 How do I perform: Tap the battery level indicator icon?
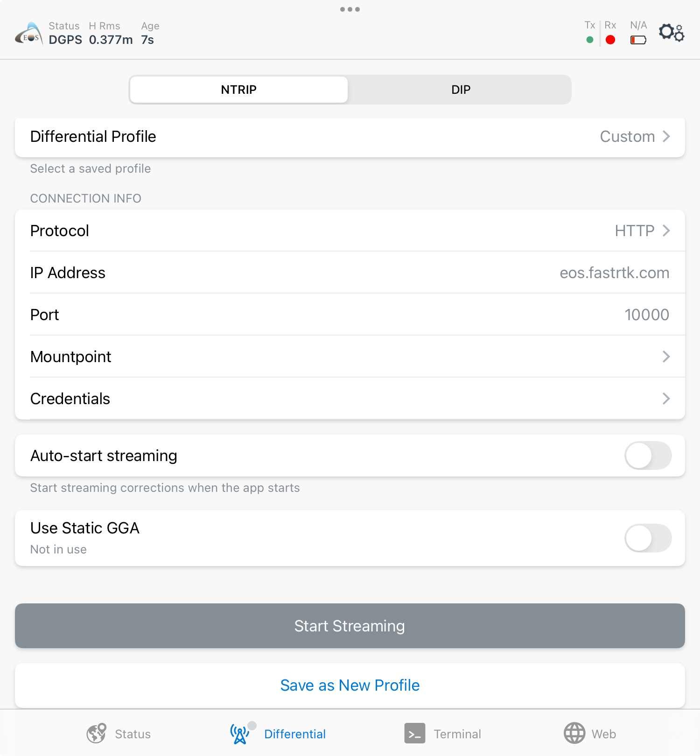click(638, 40)
